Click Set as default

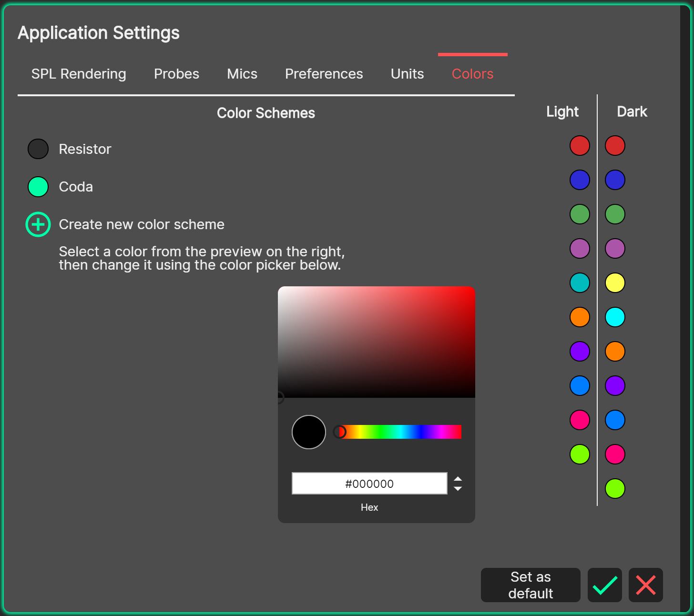tap(530, 585)
